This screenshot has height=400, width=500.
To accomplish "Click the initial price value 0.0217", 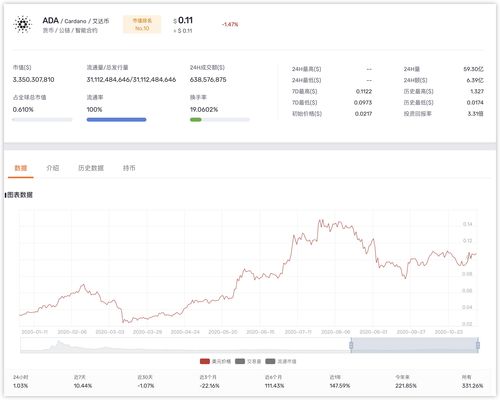I will pos(363,114).
